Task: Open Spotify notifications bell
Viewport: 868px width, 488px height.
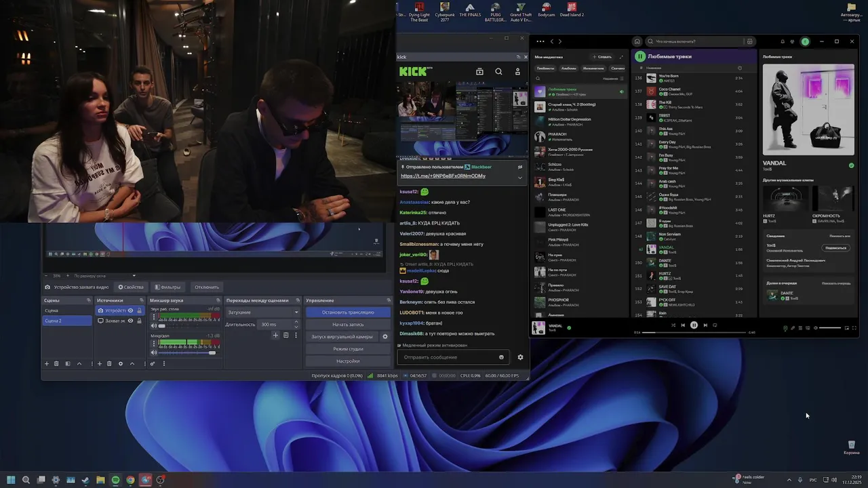Action: pyautogui.click(x=783, y=41)
